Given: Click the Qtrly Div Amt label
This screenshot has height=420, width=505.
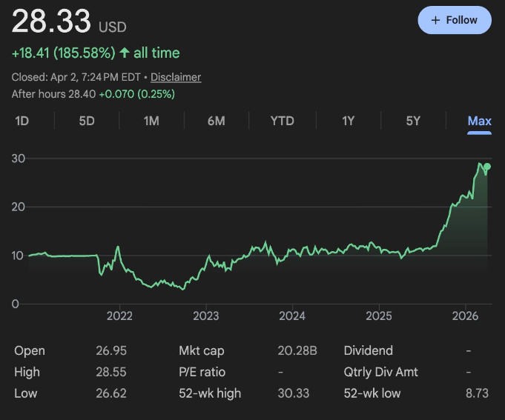Looking at the screenshot, I should 380,372.
